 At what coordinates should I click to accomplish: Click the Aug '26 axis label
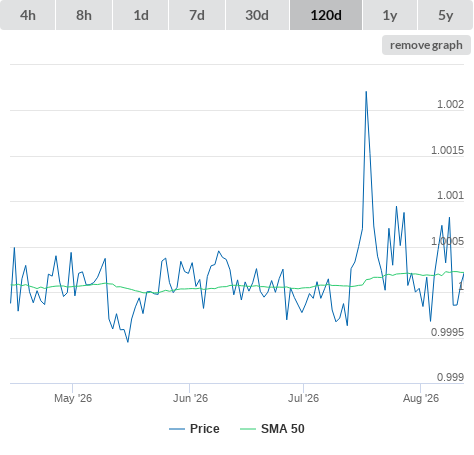pos(421,398)
